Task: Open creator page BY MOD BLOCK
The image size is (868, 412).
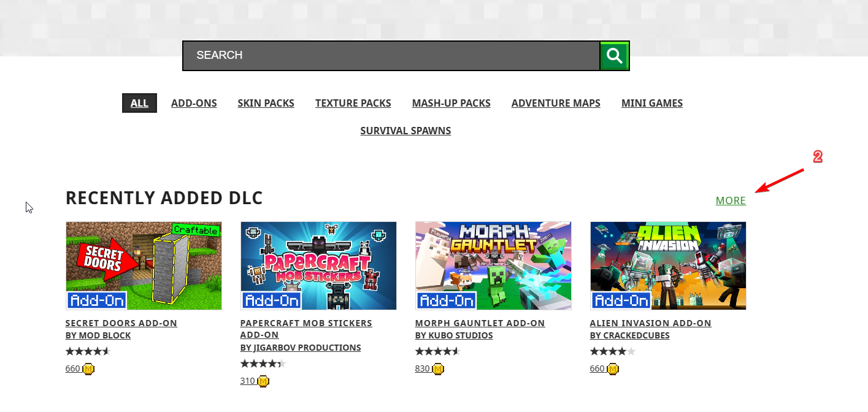Action: coord(98,335)
